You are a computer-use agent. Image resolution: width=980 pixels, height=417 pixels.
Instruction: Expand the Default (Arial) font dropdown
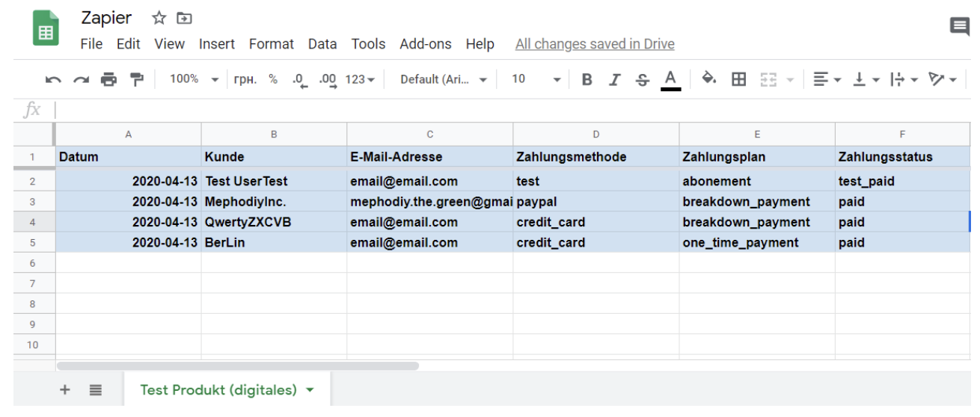click(x=444, y=79)
